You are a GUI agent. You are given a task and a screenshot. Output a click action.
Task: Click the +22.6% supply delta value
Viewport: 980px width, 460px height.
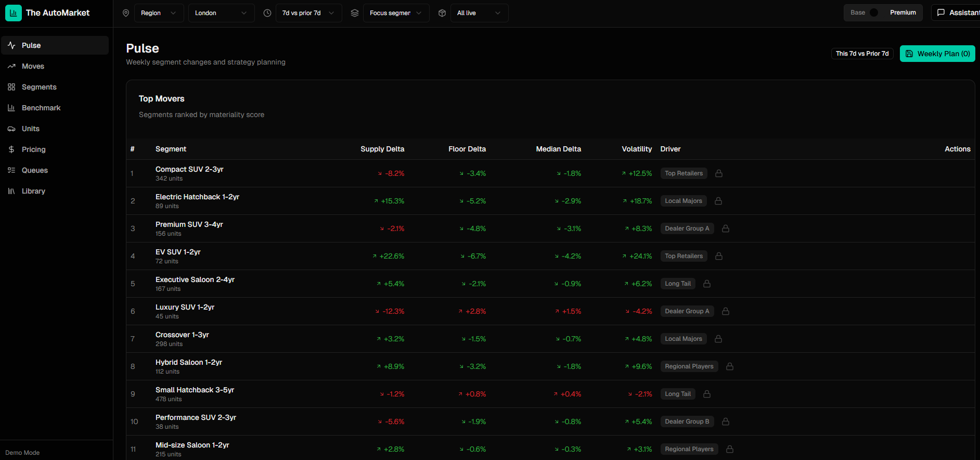click(x=392, y=256)
